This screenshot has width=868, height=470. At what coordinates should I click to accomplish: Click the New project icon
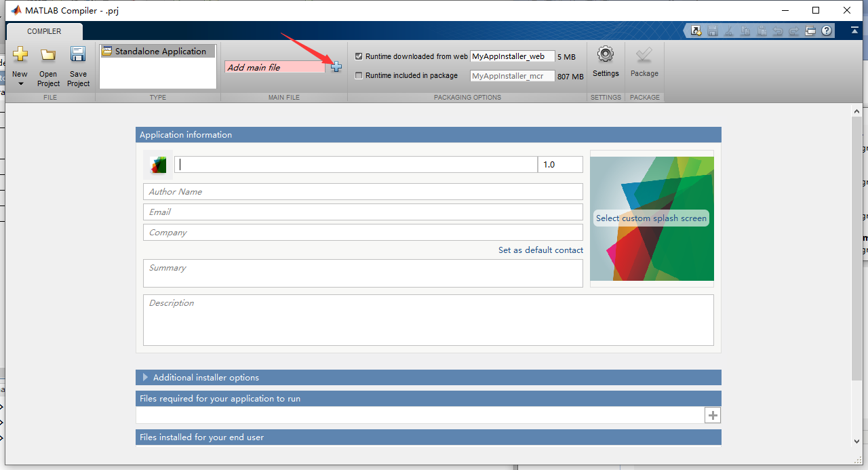coord(20,54)
